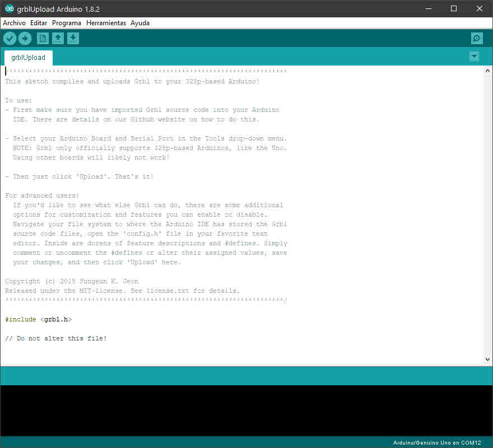Click the '#include <grbl.h>' code line
The width and height of the screenshot is (493, 448).
[x=38, y=319]
